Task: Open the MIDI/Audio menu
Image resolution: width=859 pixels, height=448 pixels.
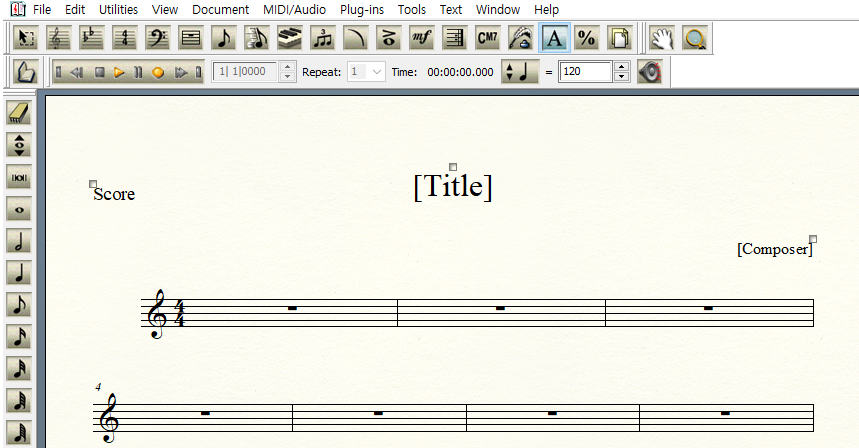Action: [x=294, y=9]
